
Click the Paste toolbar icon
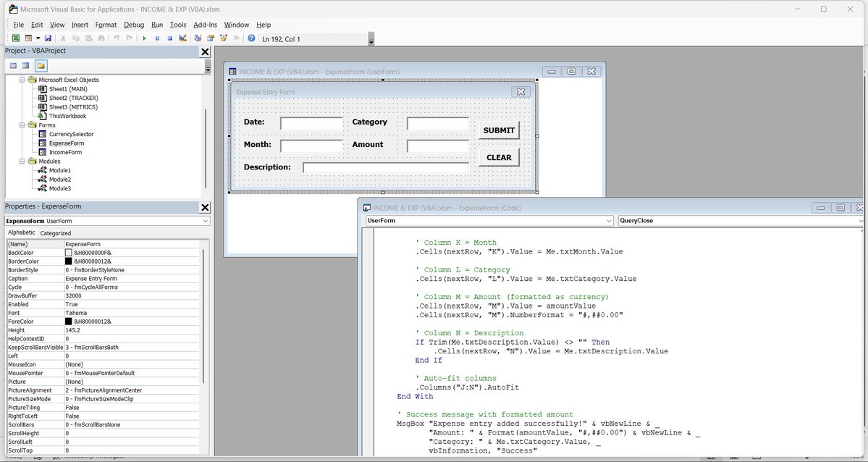88,38
